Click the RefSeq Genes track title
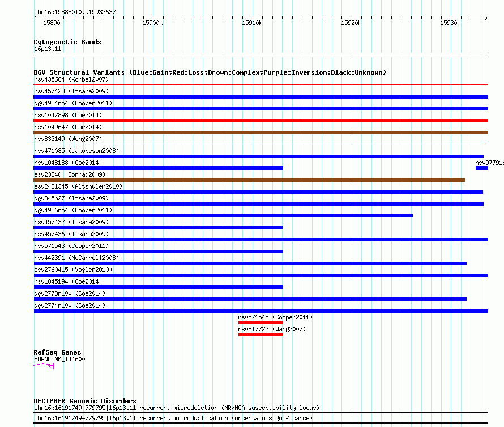Screen dimensions: 504x427 pos(57,352)
